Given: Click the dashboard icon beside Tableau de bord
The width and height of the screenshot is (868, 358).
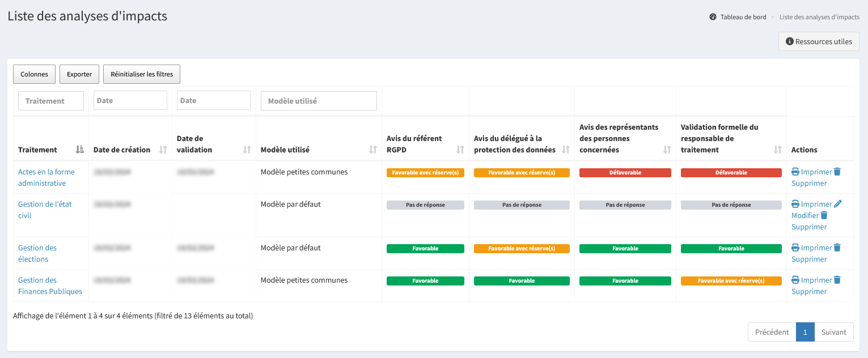Looking at the screenshot, I should (713, 17).
